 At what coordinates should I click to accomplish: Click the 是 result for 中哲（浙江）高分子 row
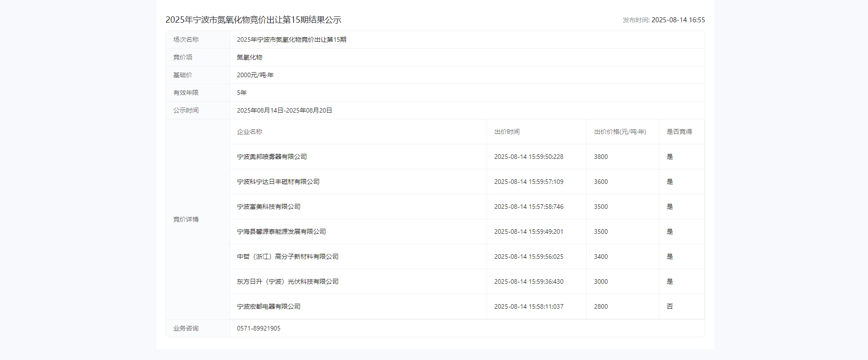click(x=670, y=256)
